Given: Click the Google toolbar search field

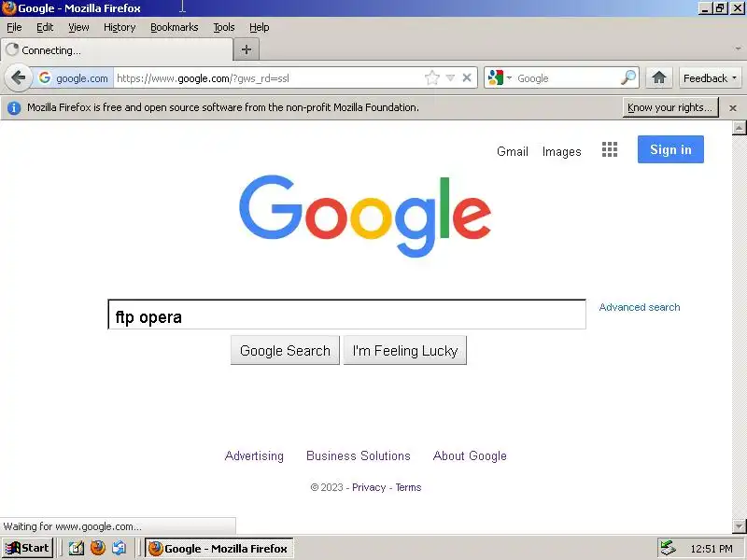Looking at the screenshot, I should (567, 78).
